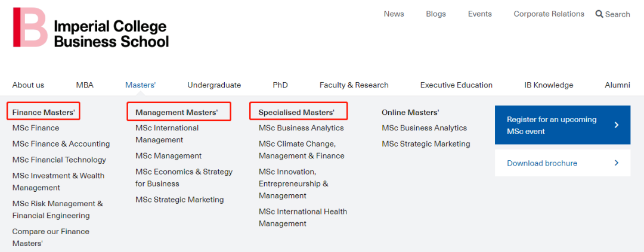Open the Blogs link
The width and height of the screenshot is (644, 252).
pyautogui.click(x=436, y=14)
